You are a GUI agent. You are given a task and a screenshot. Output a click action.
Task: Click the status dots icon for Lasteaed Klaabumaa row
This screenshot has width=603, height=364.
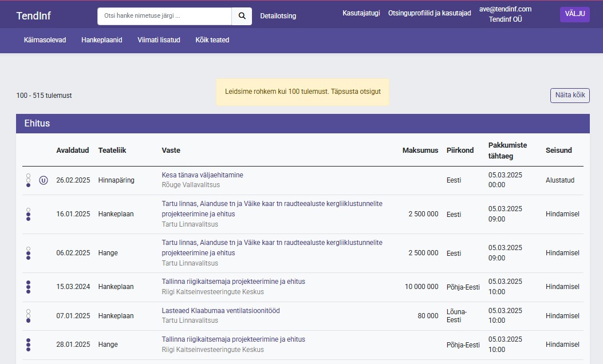click(28, 316)
